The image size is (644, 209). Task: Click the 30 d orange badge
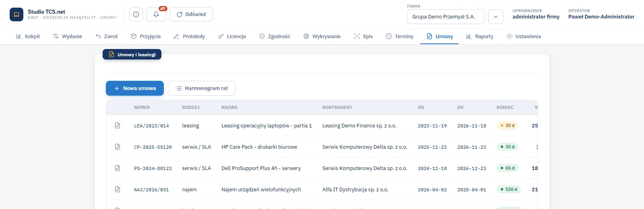(x=507, y=125)
